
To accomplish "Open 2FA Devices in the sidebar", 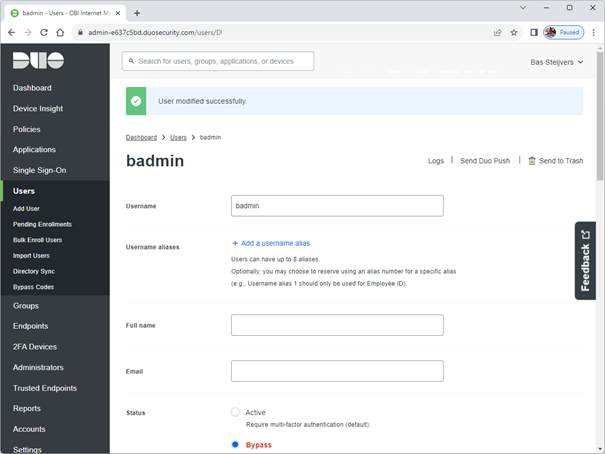I will click(x=35, y=347).
